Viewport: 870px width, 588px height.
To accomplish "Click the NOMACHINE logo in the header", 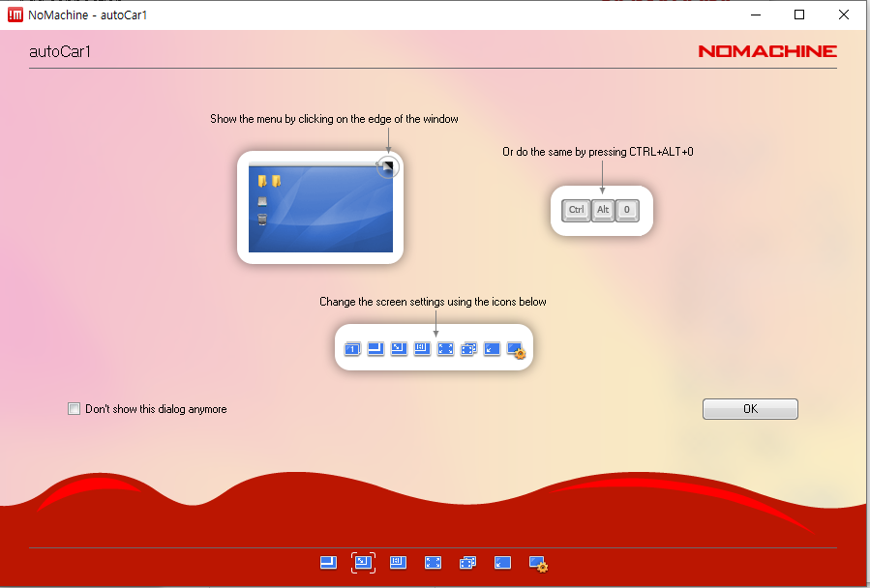I will (766, 51).
